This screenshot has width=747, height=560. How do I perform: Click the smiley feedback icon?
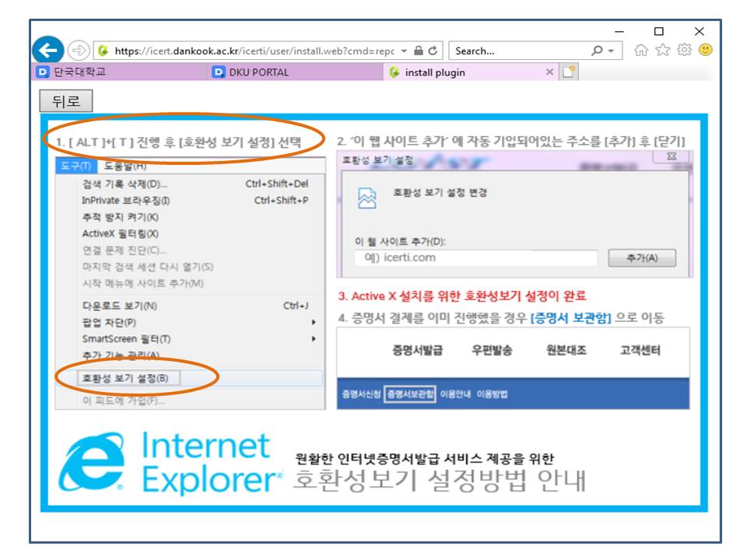tap(706, 51)
